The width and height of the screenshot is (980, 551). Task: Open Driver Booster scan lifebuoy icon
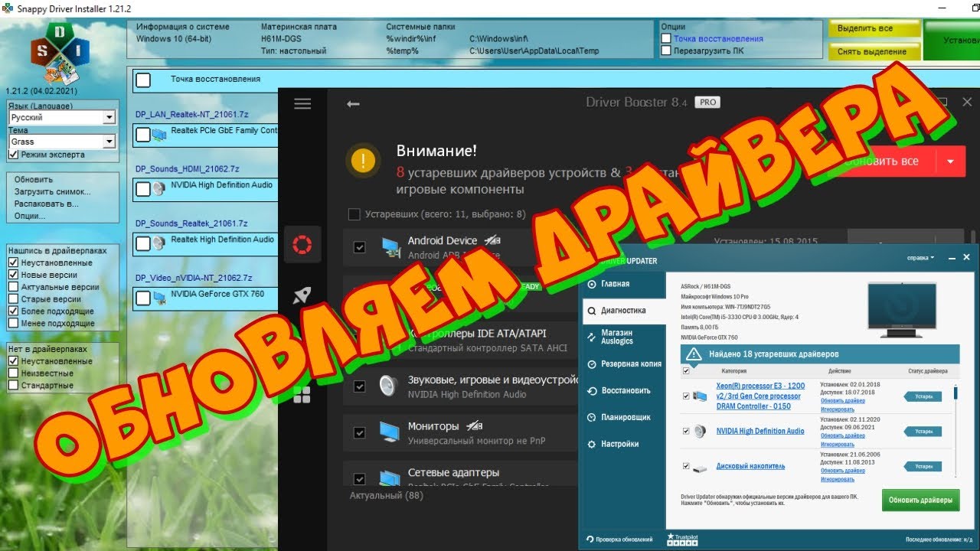click(x=302, y=245)
